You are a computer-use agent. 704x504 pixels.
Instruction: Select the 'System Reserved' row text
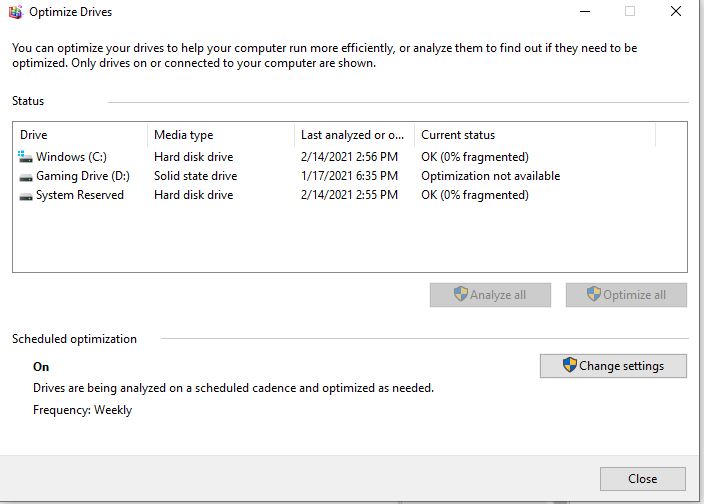79,195
